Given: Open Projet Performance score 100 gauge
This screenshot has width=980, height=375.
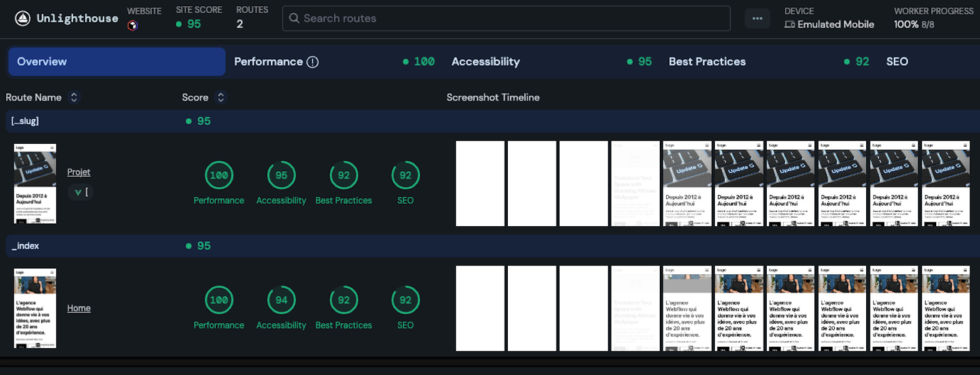Looking at the screenshot, I should [x=218, y=176].
